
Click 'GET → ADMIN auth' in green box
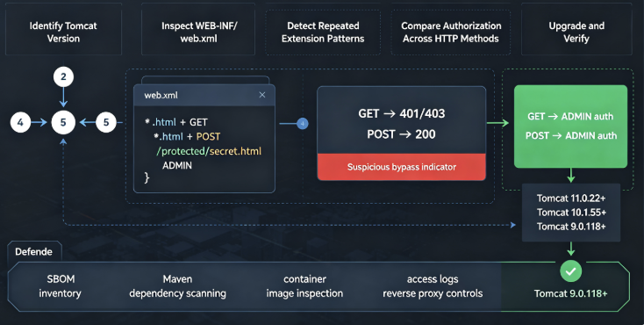pos(570,117)
